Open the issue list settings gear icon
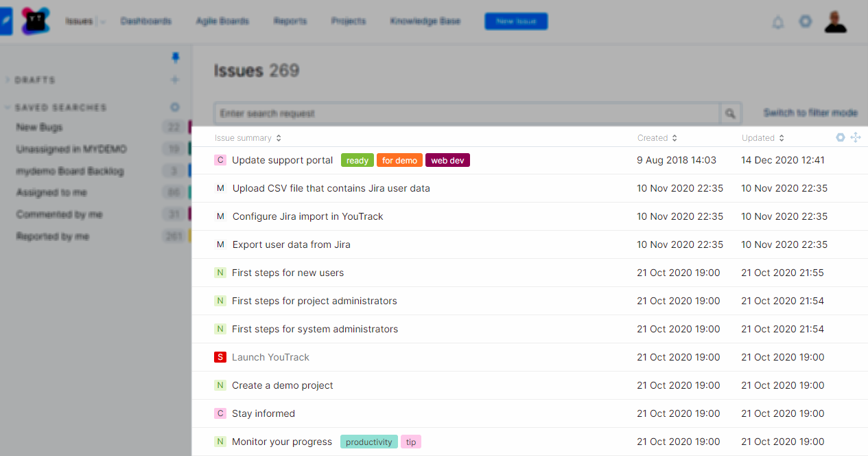868x456 pixels. tap(841, 137)
